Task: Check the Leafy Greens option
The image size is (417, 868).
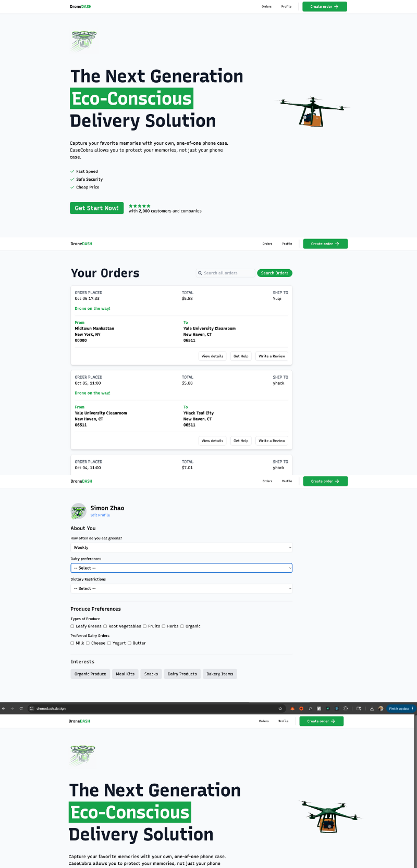Action: [72, 626]
